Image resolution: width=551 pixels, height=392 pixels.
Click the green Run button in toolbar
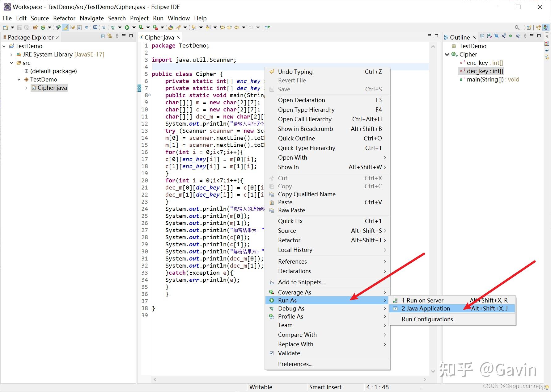coord(127,27)
